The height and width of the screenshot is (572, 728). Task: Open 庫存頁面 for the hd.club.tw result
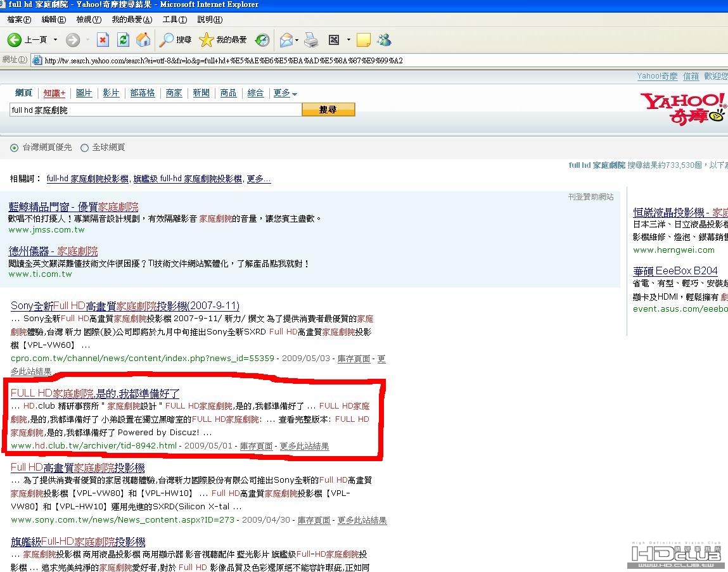pos(256,446)
